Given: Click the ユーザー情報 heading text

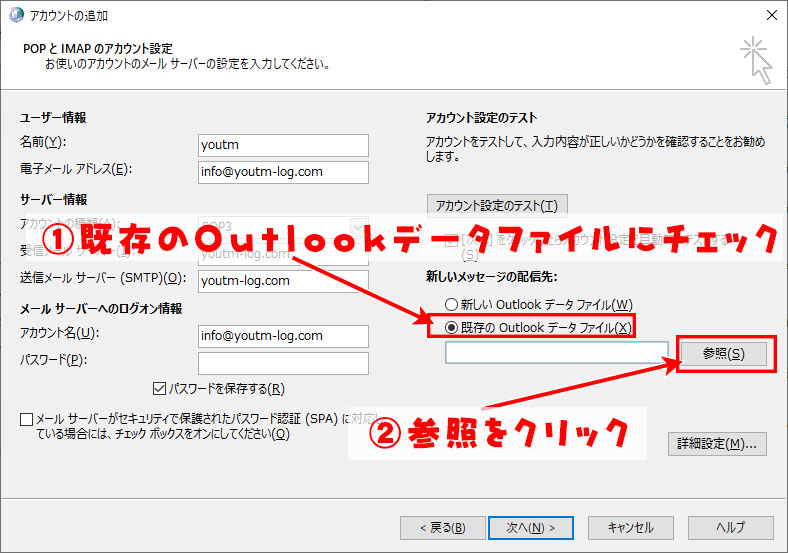Looking at the screenshot, I should tap(53, 118).
